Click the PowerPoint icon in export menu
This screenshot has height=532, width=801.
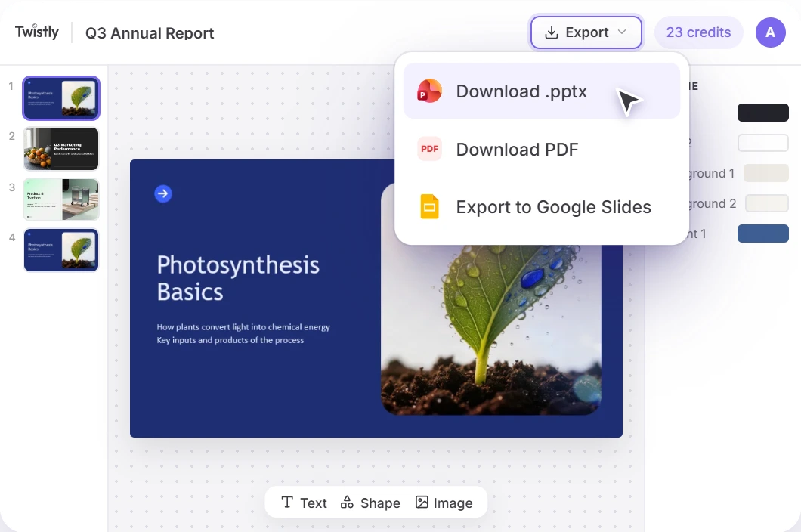[x=429, y=91]
